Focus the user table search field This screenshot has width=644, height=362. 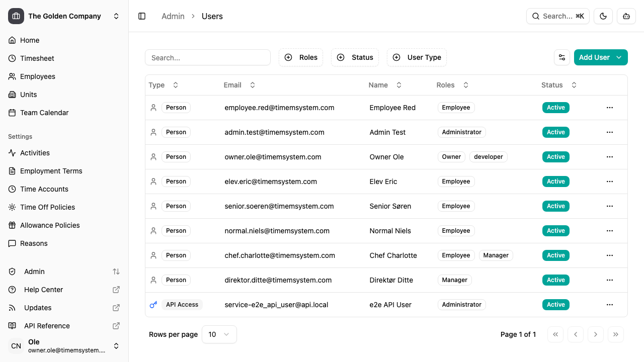click(x=208, y=57)
